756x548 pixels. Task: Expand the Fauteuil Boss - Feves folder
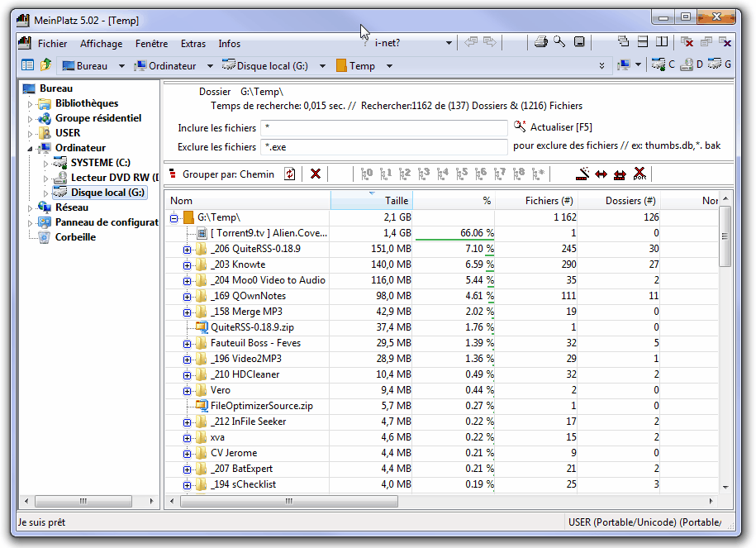(x=187, y=344)
